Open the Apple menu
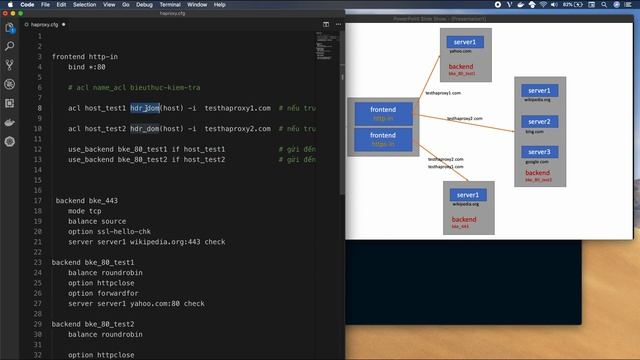The image size is (640, 360). tap(10, 4)
